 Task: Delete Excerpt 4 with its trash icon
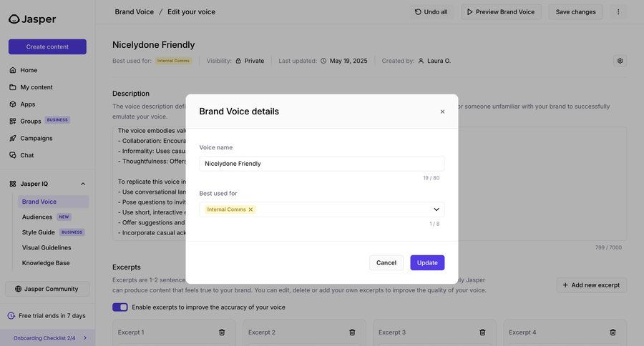click(x=613, y=332)
